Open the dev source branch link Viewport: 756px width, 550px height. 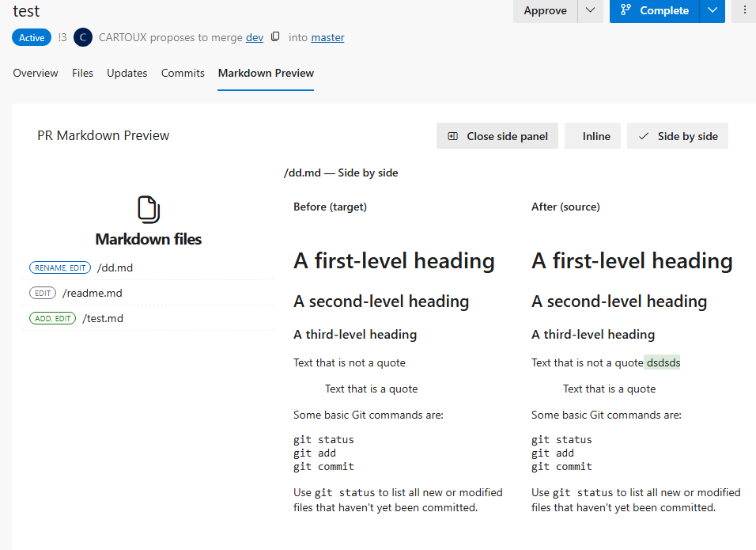[255, 37]
